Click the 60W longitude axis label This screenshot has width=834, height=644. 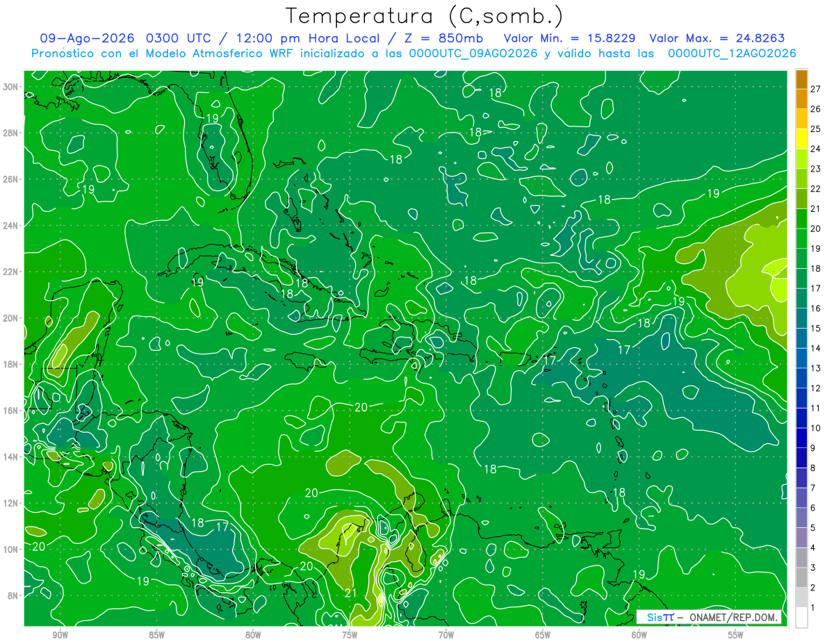(x=639, y=635)
